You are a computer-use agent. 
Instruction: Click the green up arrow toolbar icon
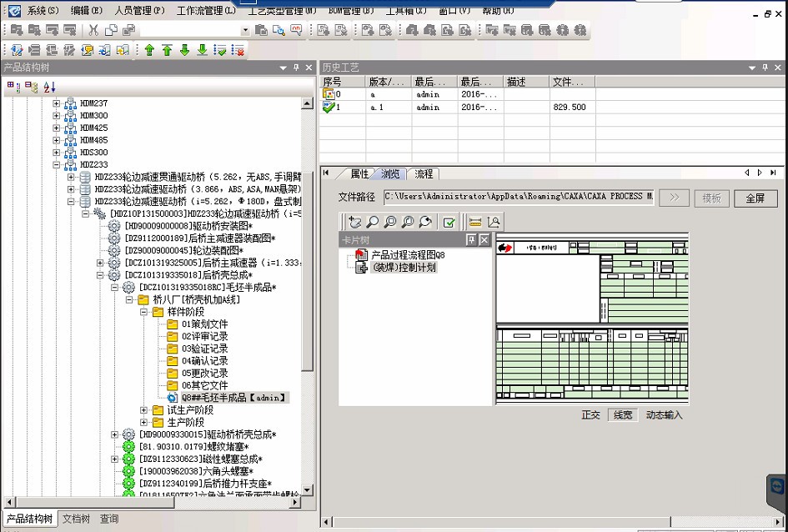pyautogui.click(x=149, y=50)
